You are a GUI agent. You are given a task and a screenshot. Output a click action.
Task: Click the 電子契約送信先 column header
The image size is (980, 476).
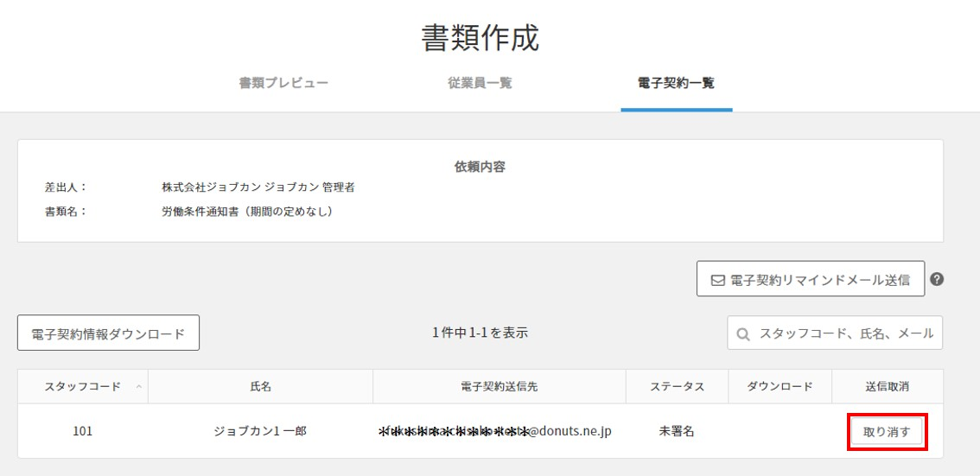(499, 387)
